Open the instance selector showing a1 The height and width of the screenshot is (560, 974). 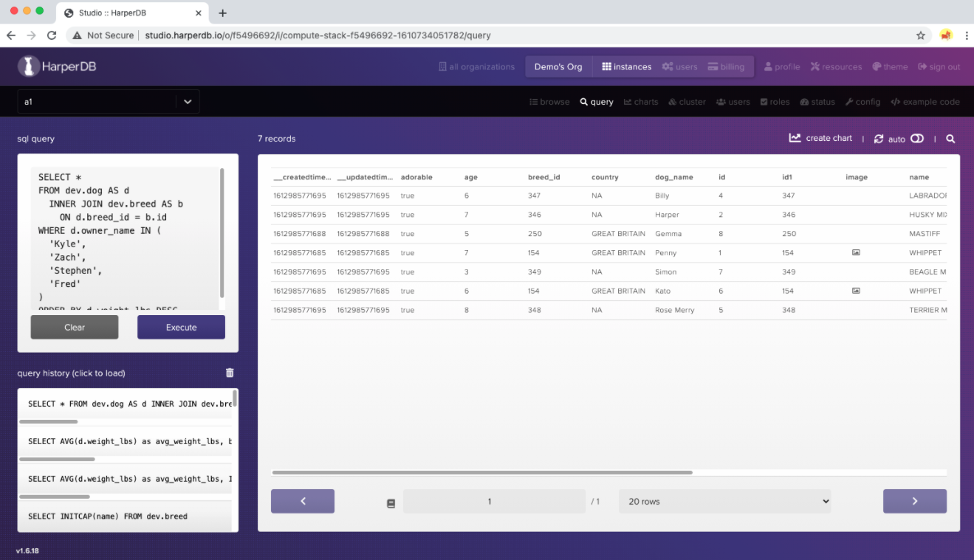coord(107,102)
